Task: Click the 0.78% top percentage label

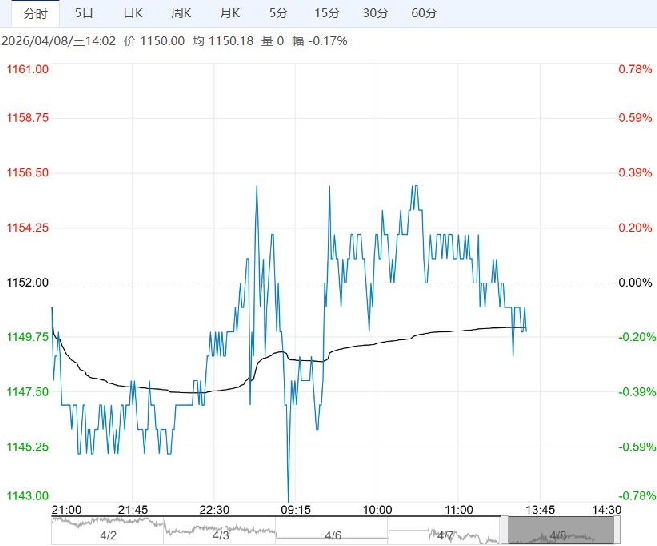Action: [x=634, y=69]
